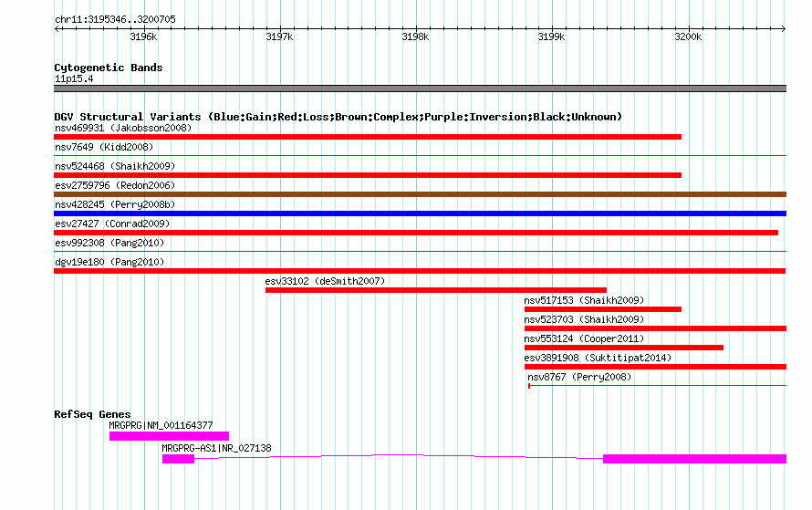This screenshot has width=812, height=510.
Task: Click the 3200k ruler label
Action: click(688, 36)
